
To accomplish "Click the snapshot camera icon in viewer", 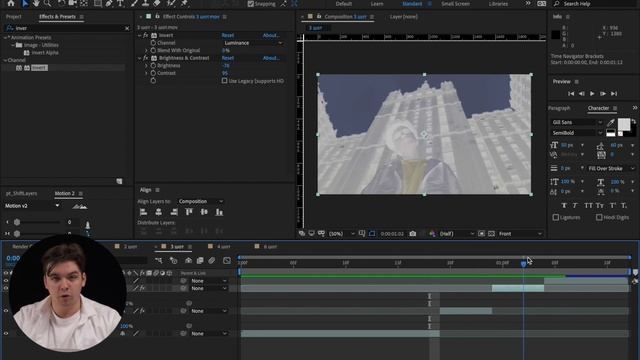I will point(413,233).
